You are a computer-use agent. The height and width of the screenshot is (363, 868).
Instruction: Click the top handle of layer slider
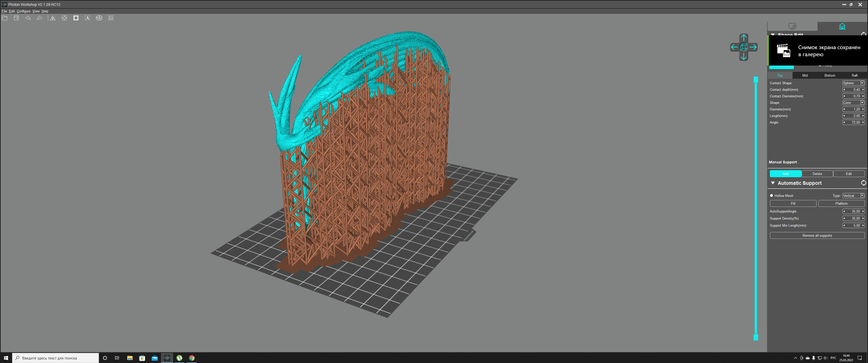tap(756, 80)
